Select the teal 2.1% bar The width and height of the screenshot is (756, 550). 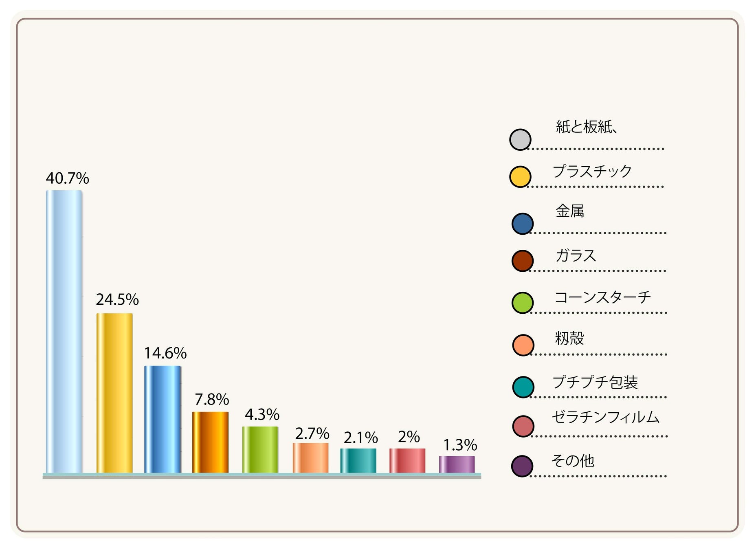[358, 461]
